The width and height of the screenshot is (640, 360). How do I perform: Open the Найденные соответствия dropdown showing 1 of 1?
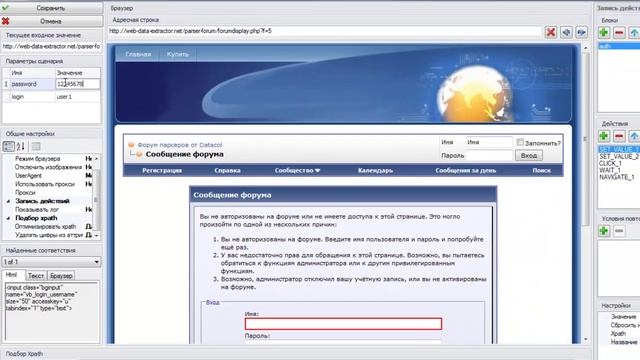51,262
